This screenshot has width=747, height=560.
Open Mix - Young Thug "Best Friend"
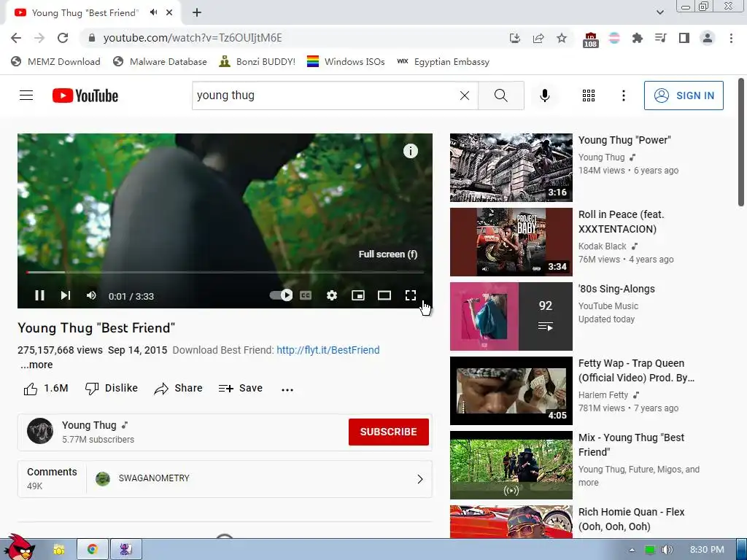coord(631,445)
